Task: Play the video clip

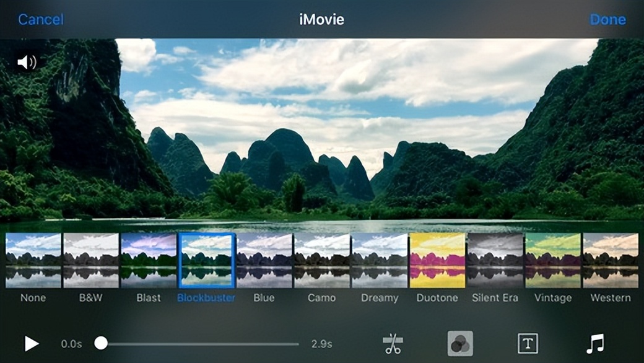Action: (31, 344)
